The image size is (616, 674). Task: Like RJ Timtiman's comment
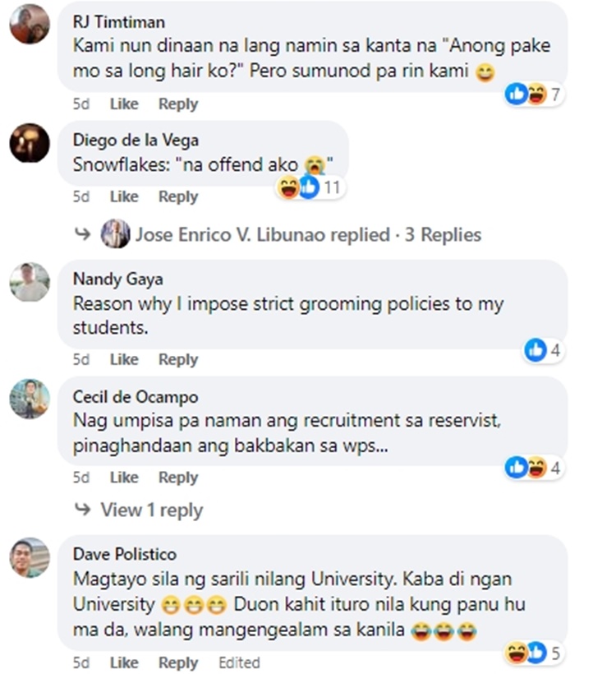(124, 104)
